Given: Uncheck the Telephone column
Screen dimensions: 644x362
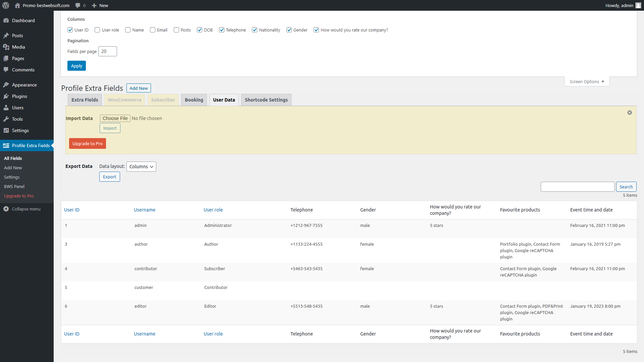Looking at the screenshot, I should pos(222,30).
